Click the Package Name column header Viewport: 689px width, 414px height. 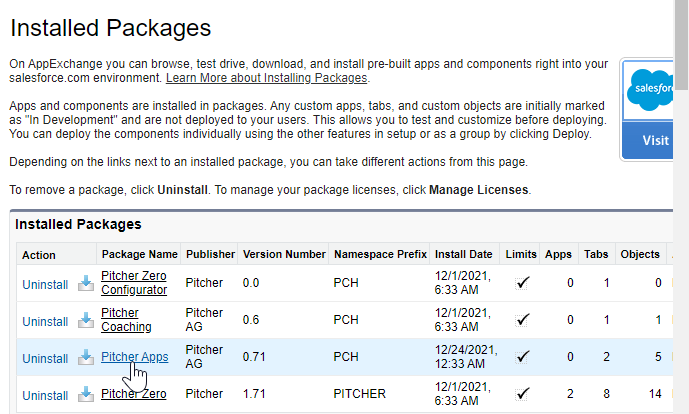point(139,254)
